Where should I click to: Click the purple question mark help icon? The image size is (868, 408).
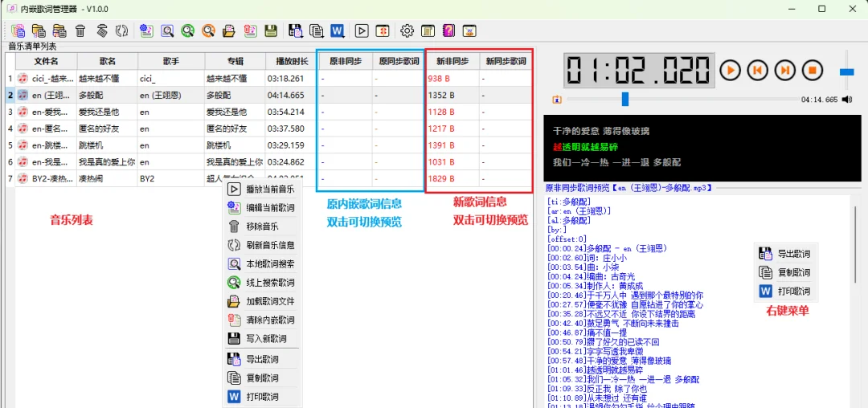point(449,31)
